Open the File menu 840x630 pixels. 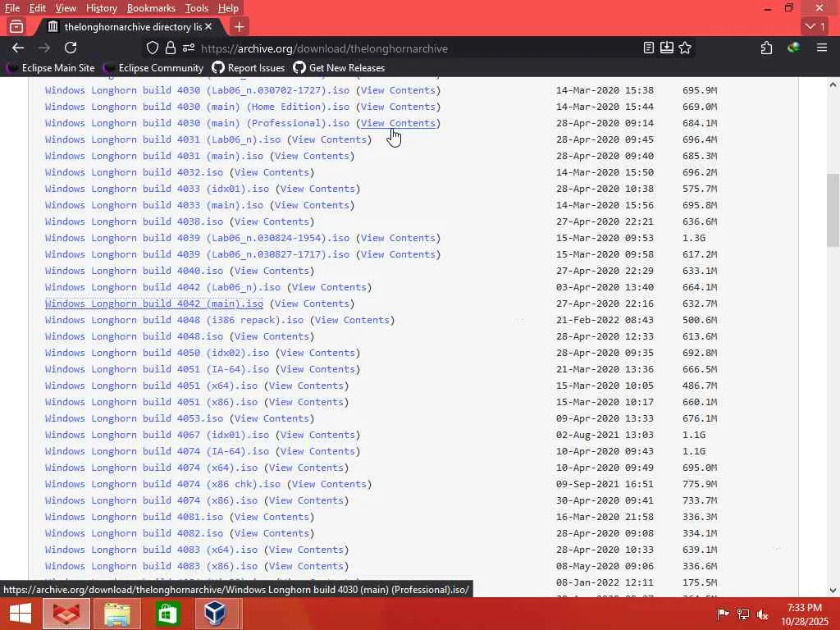tap(11, 8)
